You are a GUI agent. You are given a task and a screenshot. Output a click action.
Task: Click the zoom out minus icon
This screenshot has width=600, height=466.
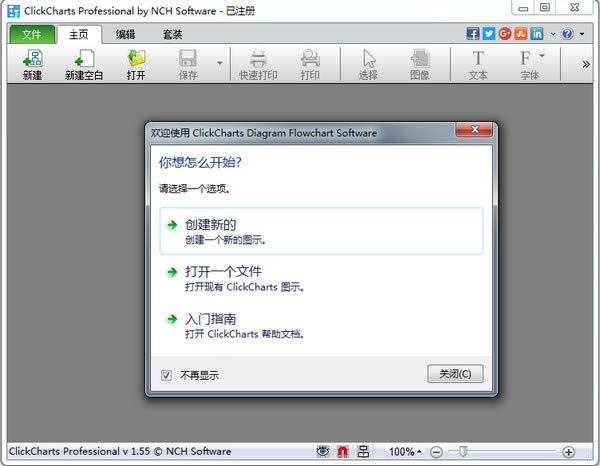(438, 452)
